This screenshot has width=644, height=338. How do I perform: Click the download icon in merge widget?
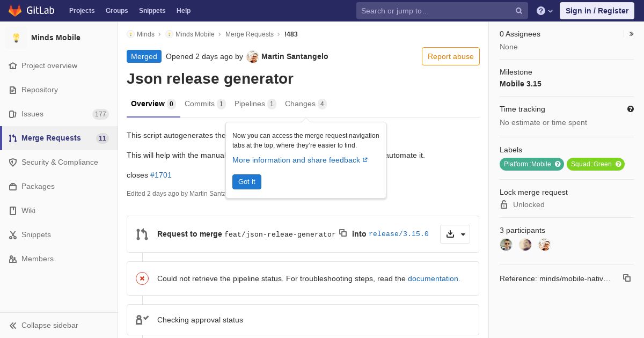point(450,234)
